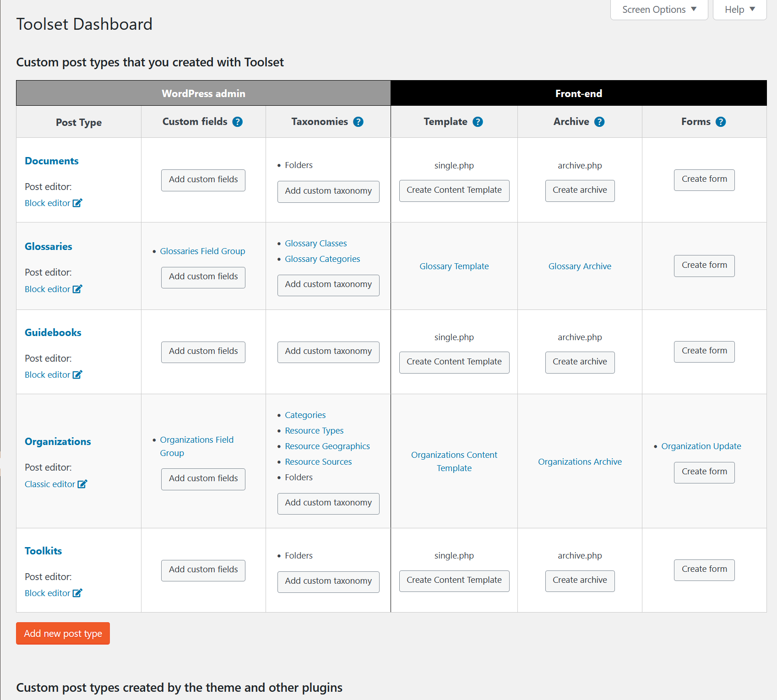Click the Guidebooks Block editor edit icon

click(x=77, y=374)
